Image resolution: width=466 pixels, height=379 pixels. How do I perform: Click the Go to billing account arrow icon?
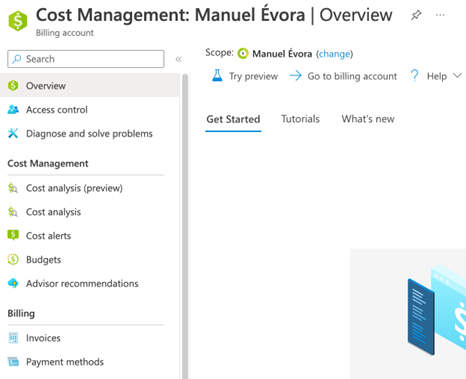coord(295,76)
